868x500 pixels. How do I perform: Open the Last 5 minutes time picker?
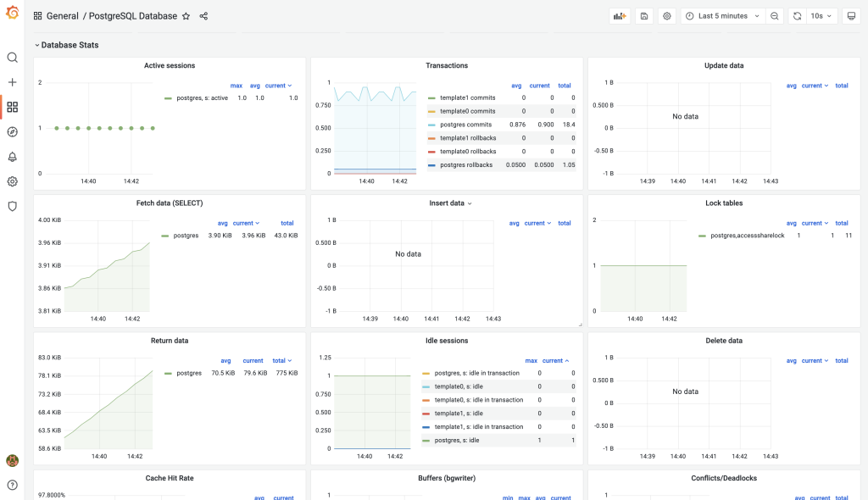click(x=722, y=15)
